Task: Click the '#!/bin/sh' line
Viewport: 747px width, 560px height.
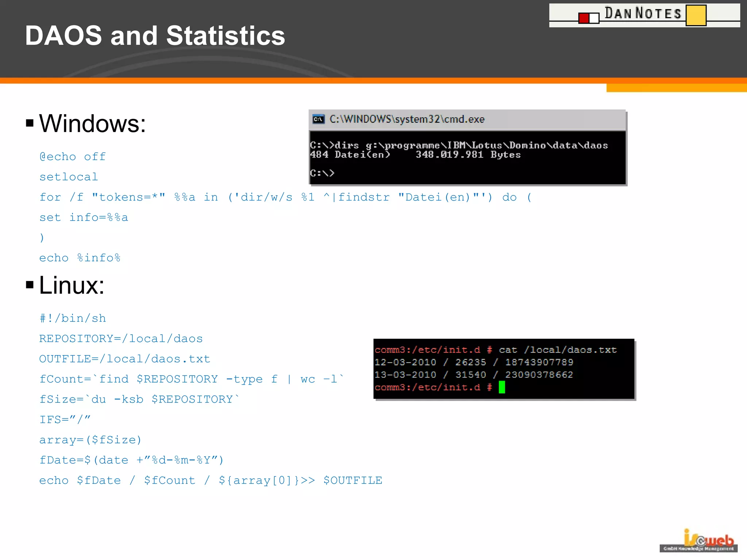Action: tap(73, 318)
